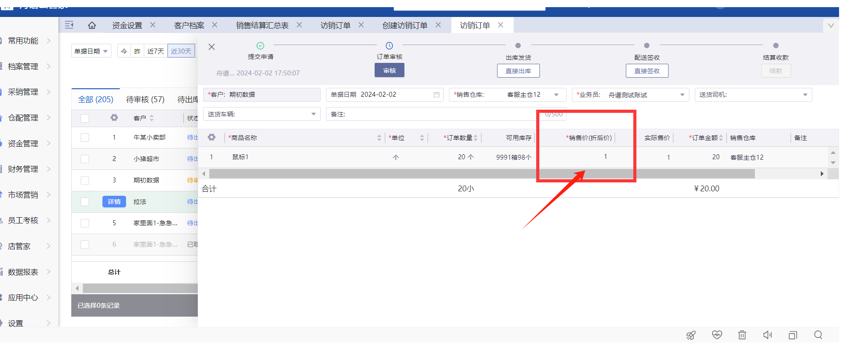Click the product table horizontal scrollbar
Viewport: 868px width, 359px height.
point(481,174)
